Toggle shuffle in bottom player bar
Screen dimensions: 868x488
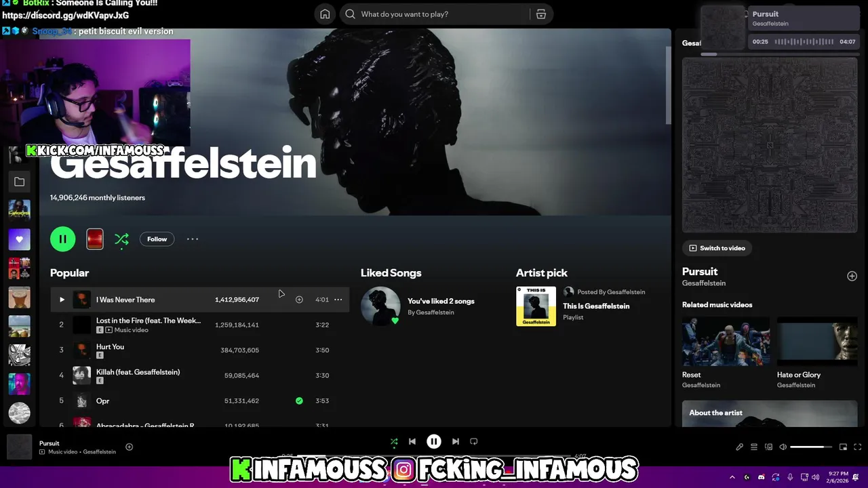(x=394, y=441)
